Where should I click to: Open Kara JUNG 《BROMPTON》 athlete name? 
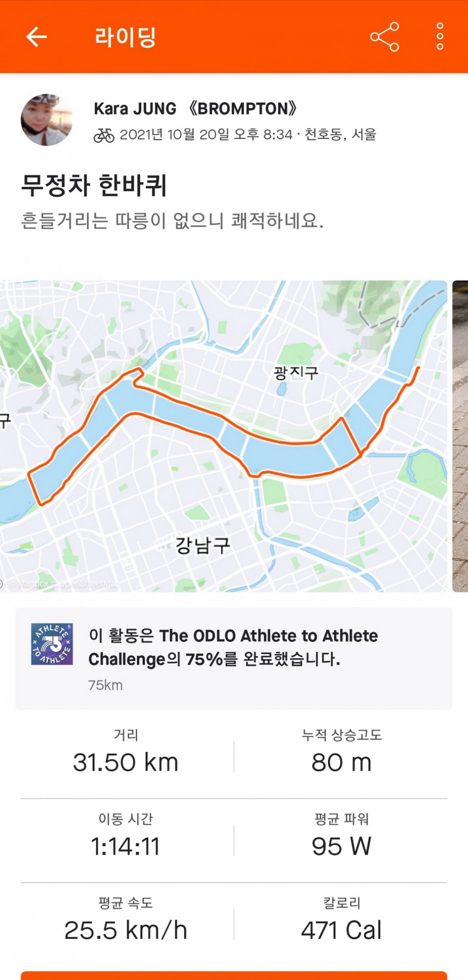pos(195,109)
